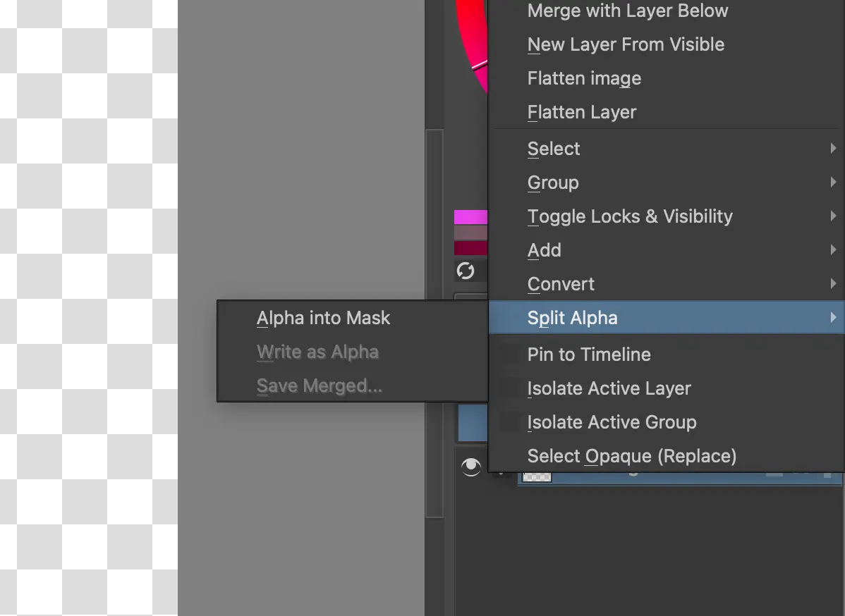Open the Group submenu

666,183
